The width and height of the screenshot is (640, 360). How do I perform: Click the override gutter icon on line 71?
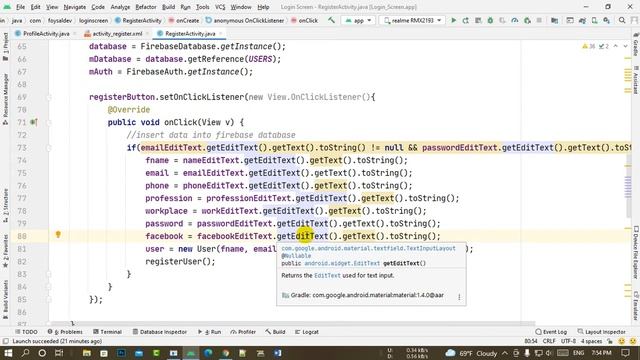pos(34,122)
